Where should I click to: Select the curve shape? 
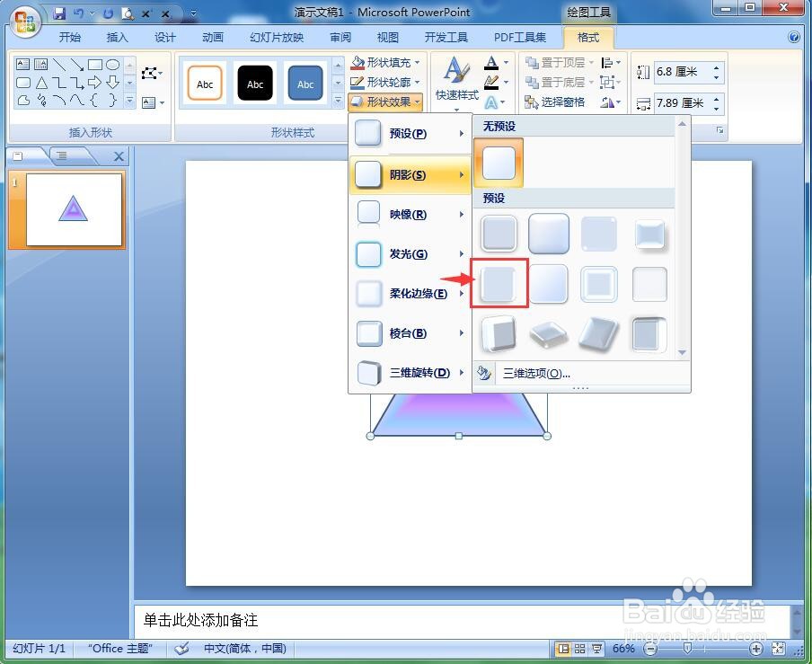pyautogui.click(x=77, y=100)
